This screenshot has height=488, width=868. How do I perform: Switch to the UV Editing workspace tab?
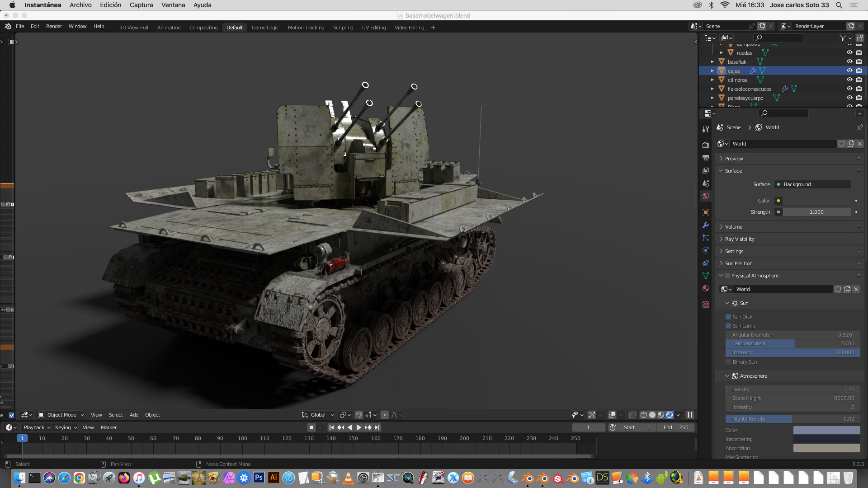click(374, 28)
